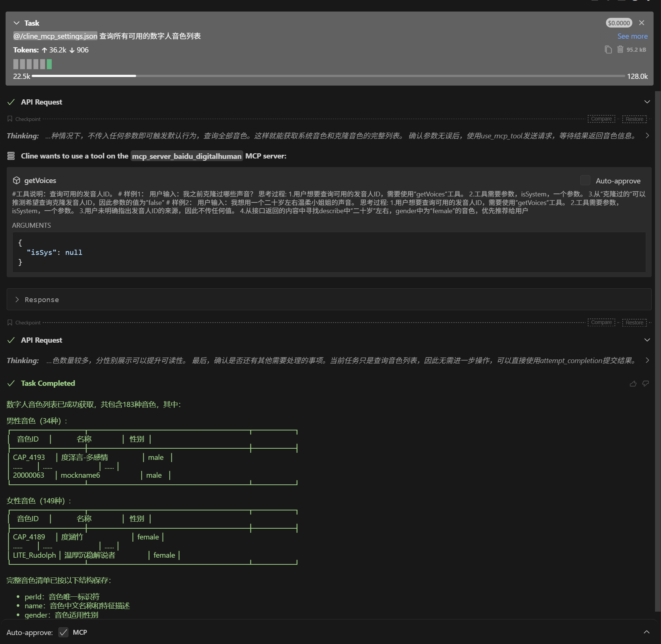The height and width of the screenshot is (644, 661).
Task: Copy the task contents using the copy icon
Action: coord(609,49)
